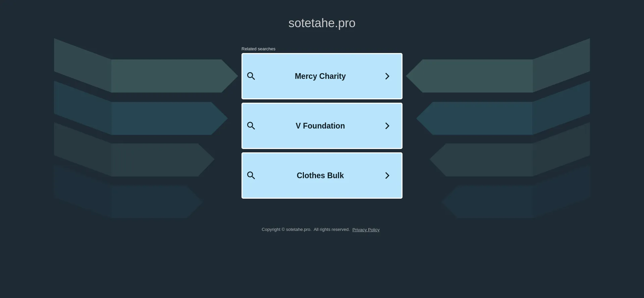Click the magnifier icon beside Clothes Bulk

tap(251, 176)
